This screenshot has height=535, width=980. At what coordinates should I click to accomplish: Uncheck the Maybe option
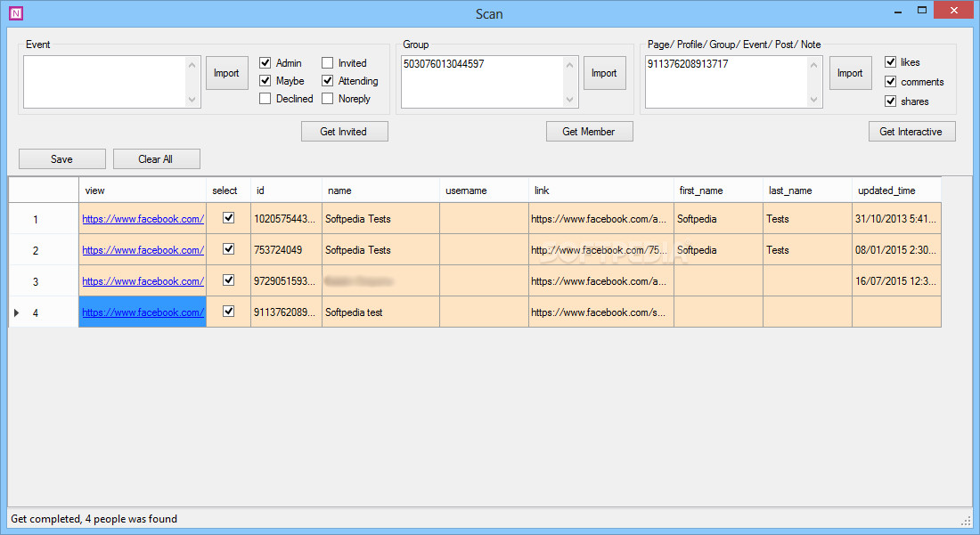[265, 80]
